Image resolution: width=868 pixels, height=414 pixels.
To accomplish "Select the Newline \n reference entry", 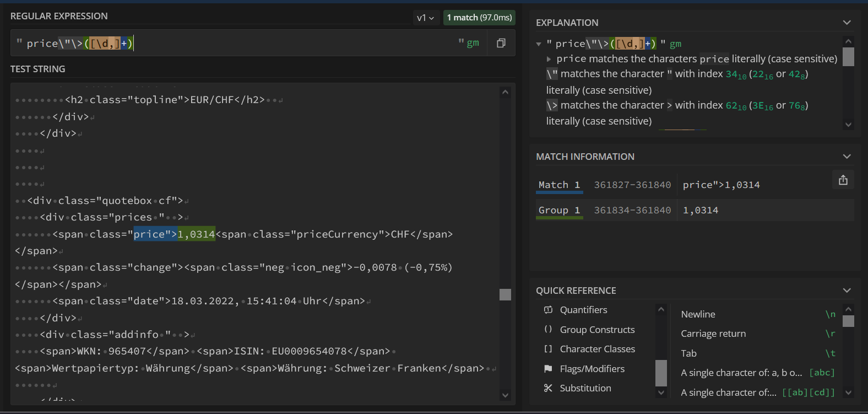I will tap(758, 314).
